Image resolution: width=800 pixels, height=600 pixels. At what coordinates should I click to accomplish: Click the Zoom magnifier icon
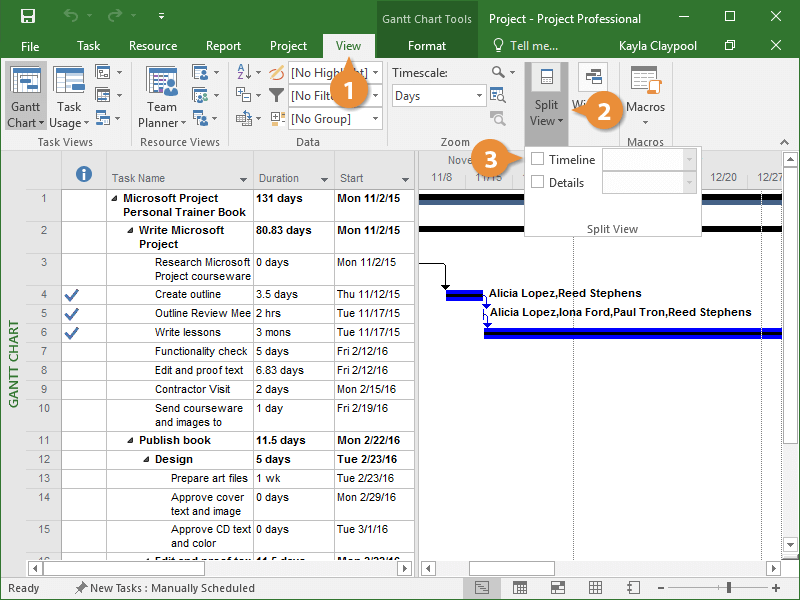point(499,72)
